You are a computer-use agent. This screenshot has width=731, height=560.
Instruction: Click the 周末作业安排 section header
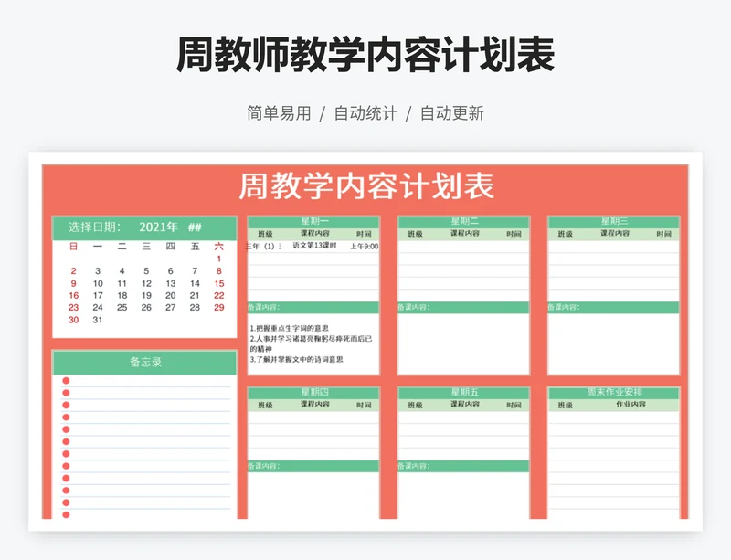(614, 393)
